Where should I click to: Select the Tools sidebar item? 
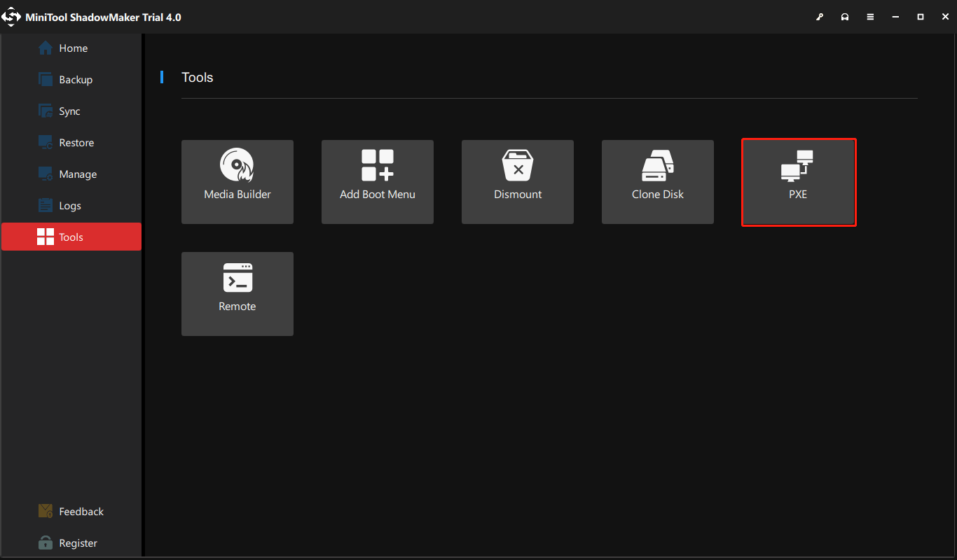[x=71, y=237]
